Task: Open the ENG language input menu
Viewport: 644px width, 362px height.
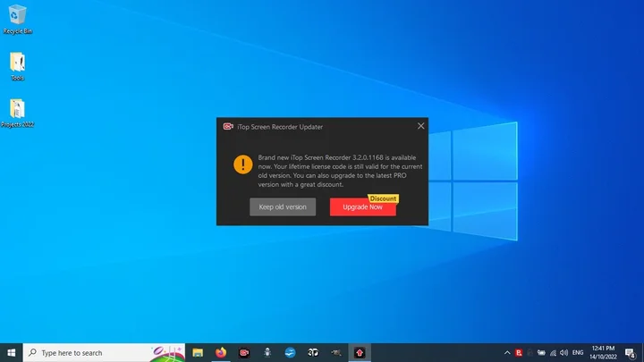Action: coord(579,352)
